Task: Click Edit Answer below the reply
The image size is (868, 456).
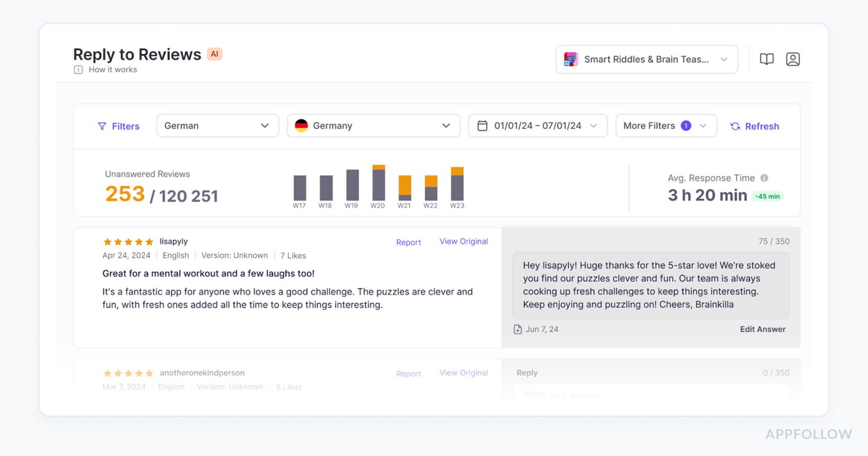Action: [763, 329]
